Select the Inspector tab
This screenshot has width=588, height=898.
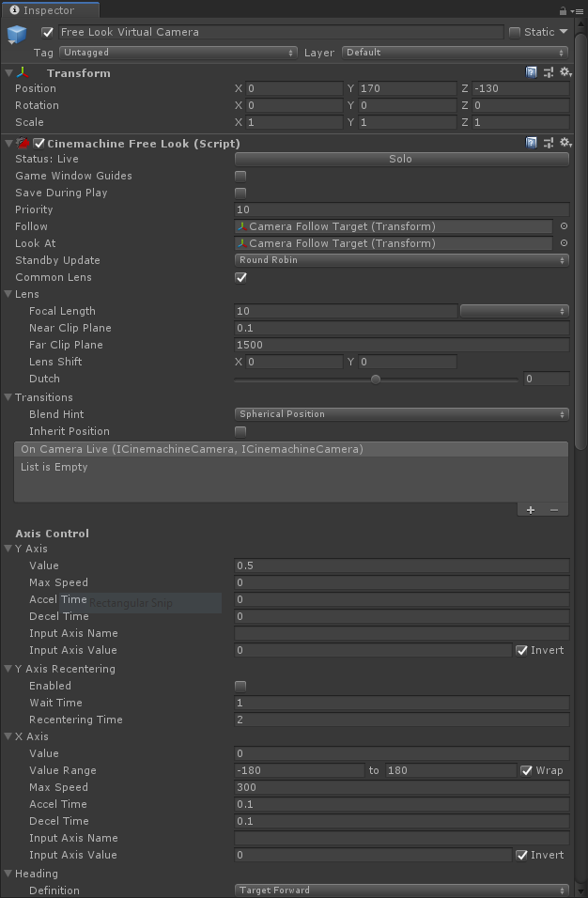tap(41, 10)
